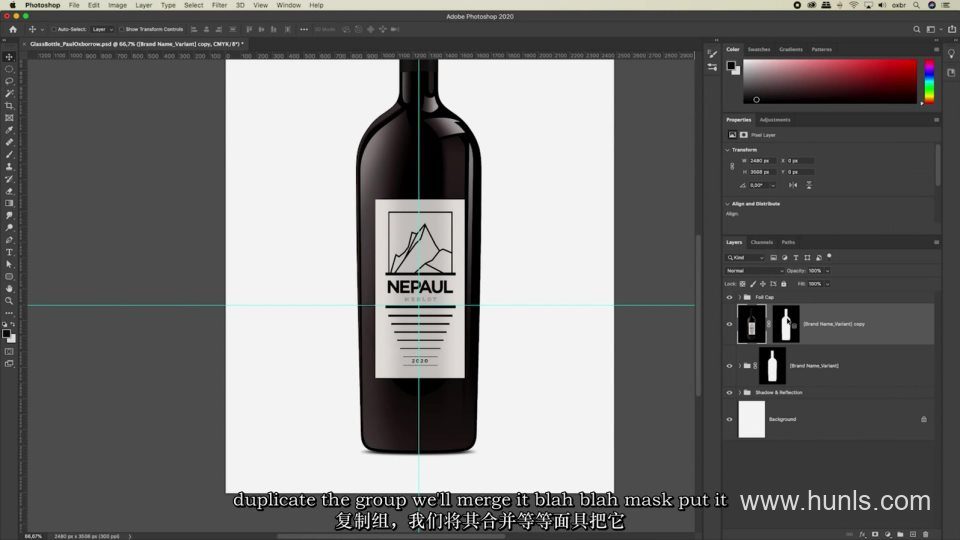Viewport: 960px width, 540px height.
Task: Click the Lock all padlock icon
Action: pos(784,284)
